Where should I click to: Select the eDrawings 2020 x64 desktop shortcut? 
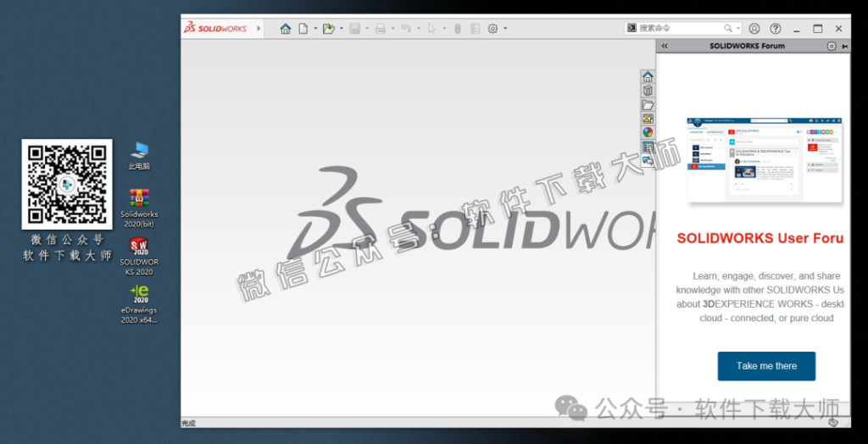pyautogui.click(x=140, y=304)
